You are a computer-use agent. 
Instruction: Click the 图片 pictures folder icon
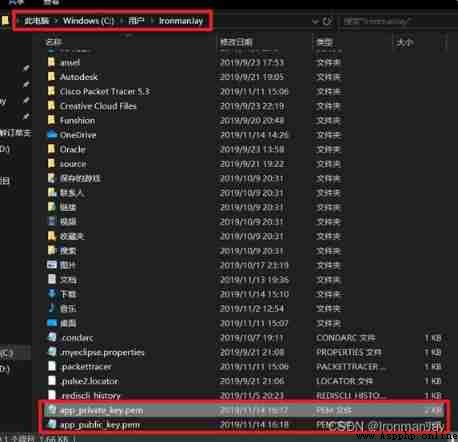(x=52, y=265)
